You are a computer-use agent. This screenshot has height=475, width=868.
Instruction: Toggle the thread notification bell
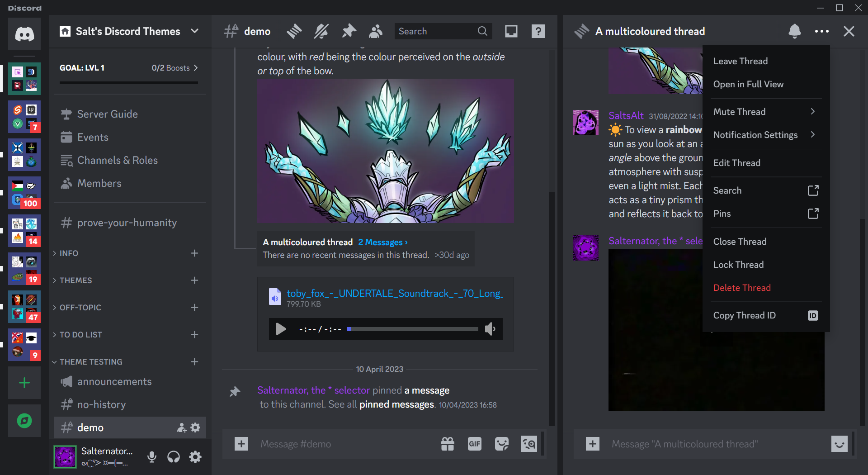coord(795,31)
